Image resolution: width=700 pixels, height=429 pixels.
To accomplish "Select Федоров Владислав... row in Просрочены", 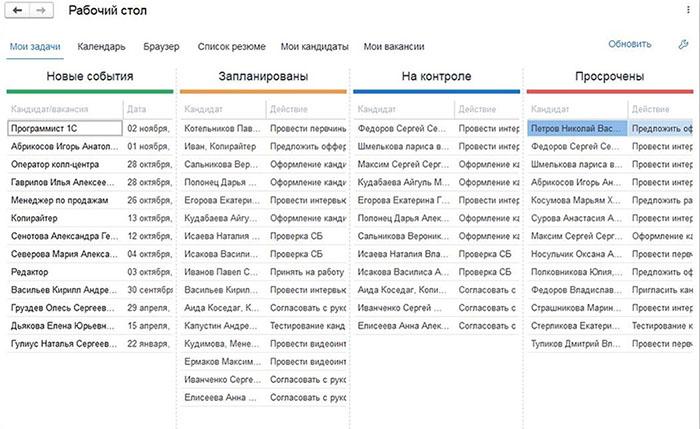I will coord(610,290).
